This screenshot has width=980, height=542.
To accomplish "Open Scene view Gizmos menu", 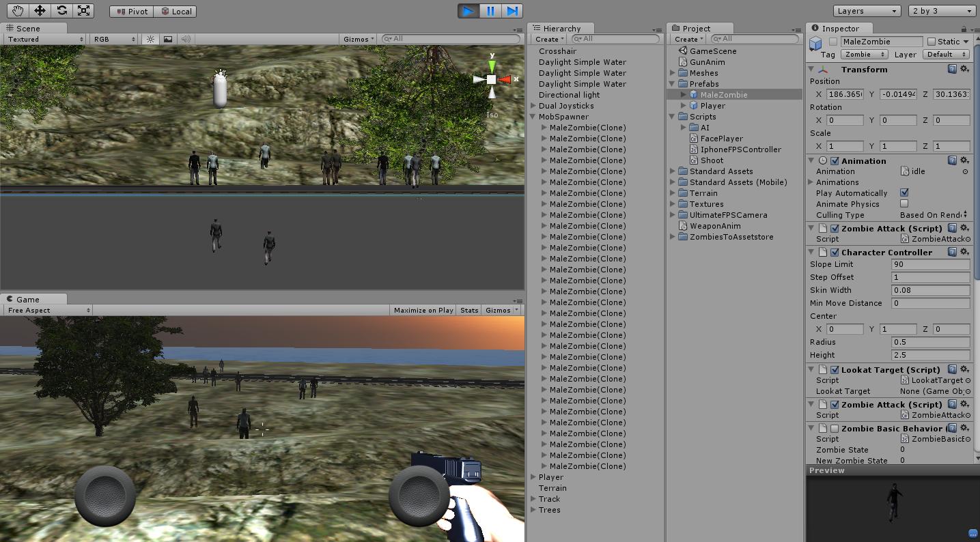I will click(x=359, y=39).
